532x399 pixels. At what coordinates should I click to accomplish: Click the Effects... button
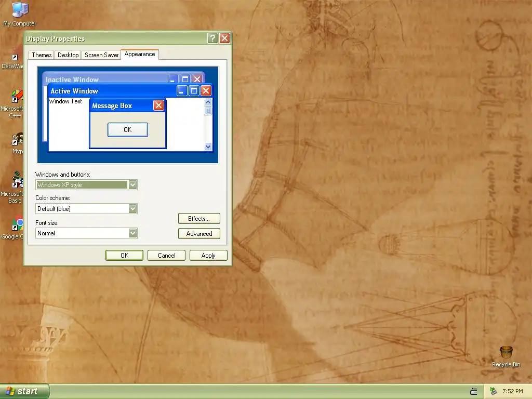pyautogui.click(x=199, y=219)
